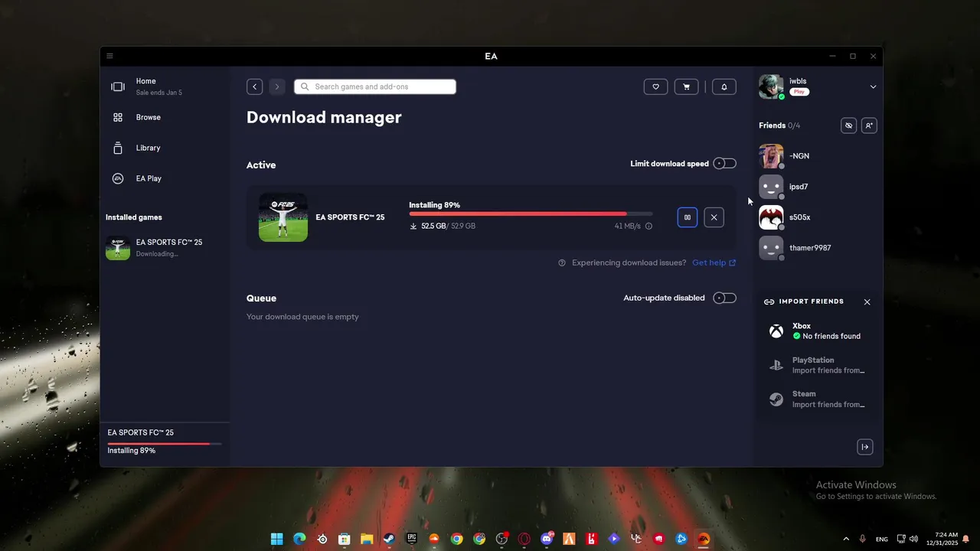Cancel the EA SPORTS FC 25 download
Screen dimensions: 980x551
[x=714, y=217]
